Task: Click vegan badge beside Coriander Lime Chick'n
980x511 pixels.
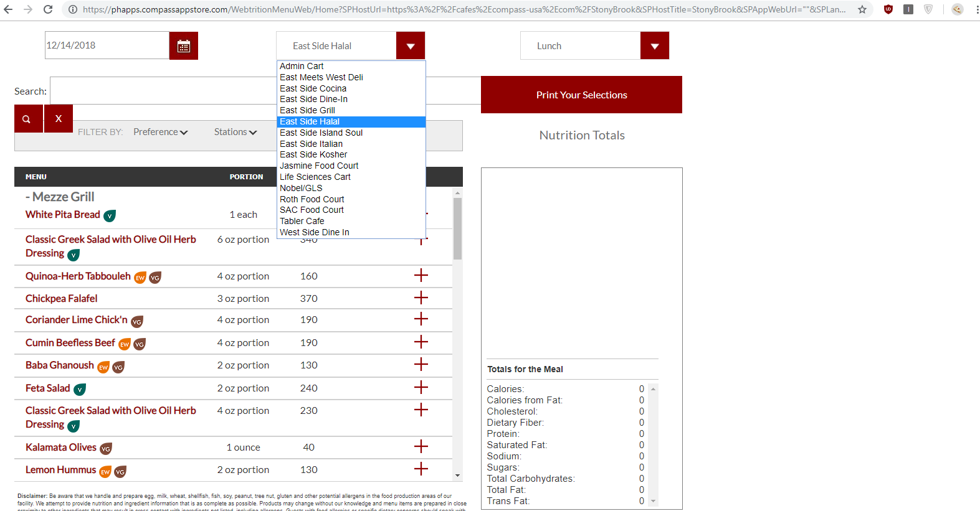Action: (137, 322)
